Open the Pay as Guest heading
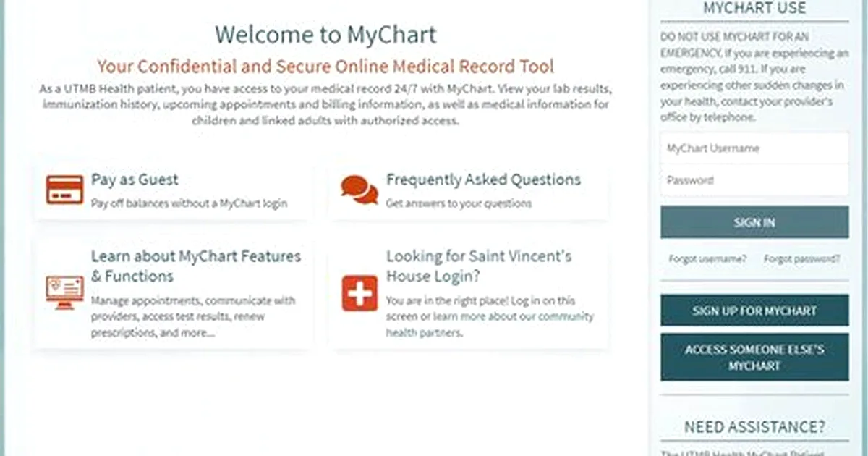 coord(135,180)
